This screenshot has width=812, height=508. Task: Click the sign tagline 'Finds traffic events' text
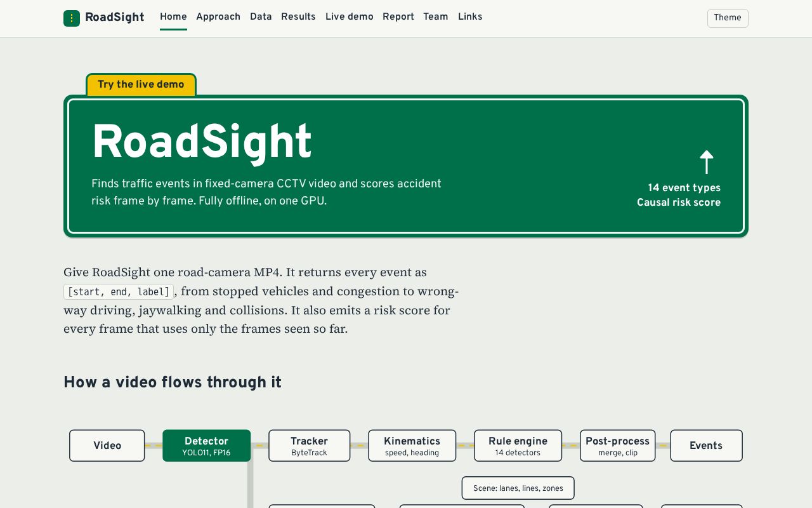pyautogui.click(x=266, y=192)
